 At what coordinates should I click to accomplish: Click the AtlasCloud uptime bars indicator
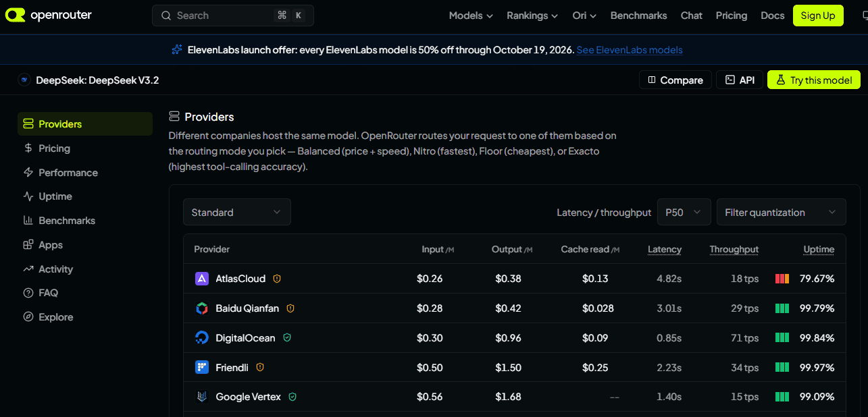point(782,279)
